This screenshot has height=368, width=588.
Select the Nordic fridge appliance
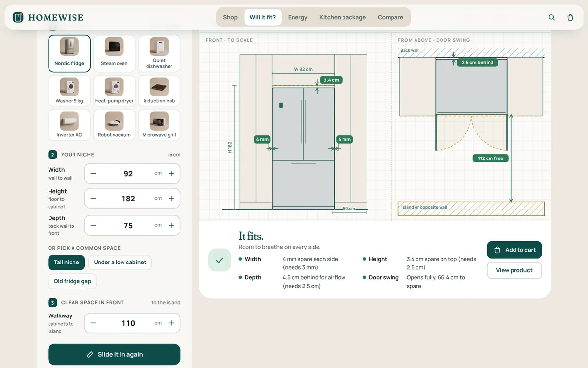coord(70,53)
